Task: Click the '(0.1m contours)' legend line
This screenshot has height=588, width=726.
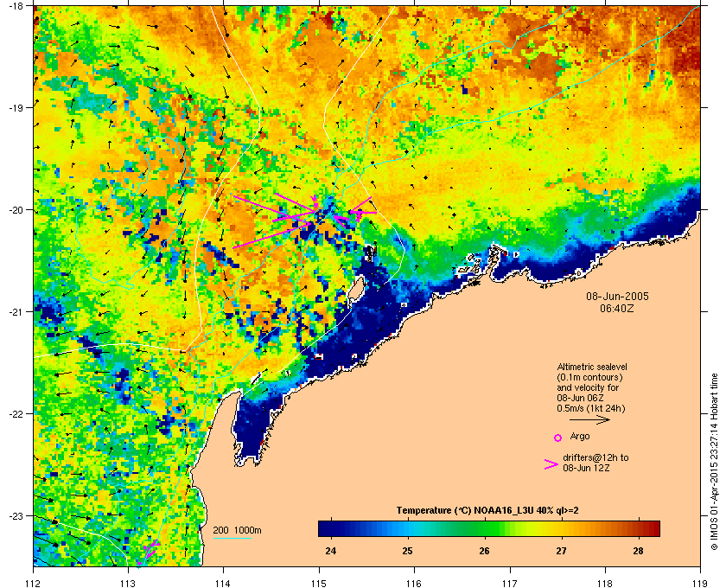Action: coord(589,377)
